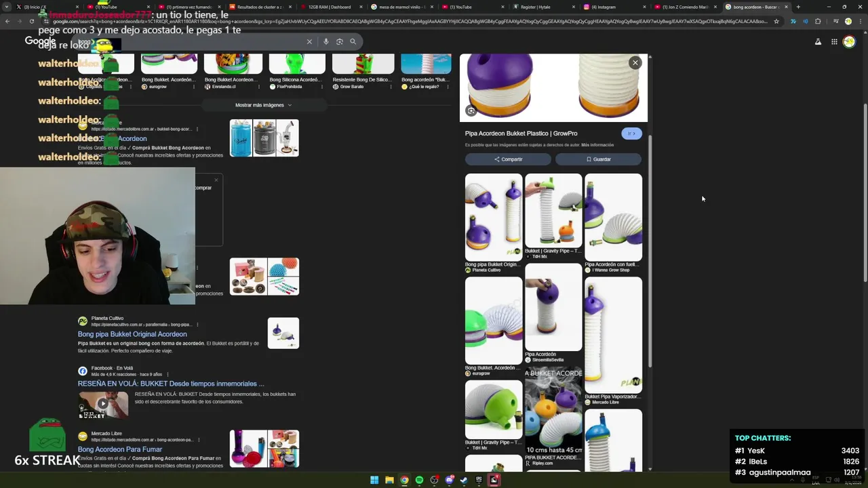Image resolution: width=868 pixels, height=488 pixels.
Task: Switch to the Register Hytale tab
Action: click(x=542, y=7)
